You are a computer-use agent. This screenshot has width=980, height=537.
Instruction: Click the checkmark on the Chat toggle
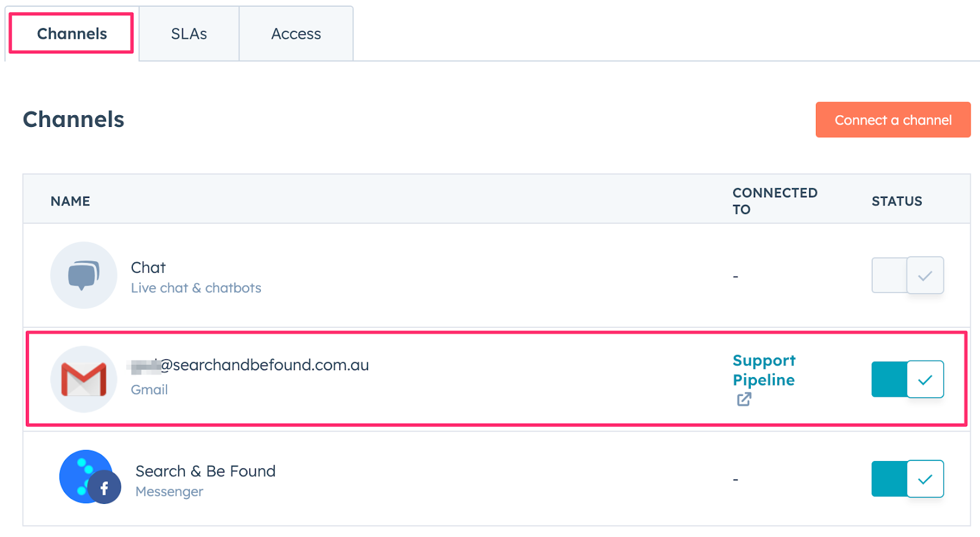pyautogui.click(x=925, y=275)
